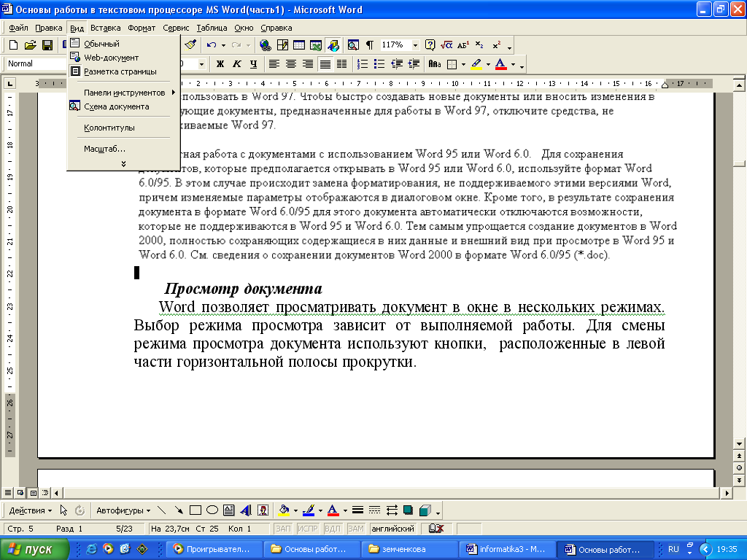Insert a table from toolbar
Image resolution: width=747 pixels, height=560 pixels.
[298, 45]
